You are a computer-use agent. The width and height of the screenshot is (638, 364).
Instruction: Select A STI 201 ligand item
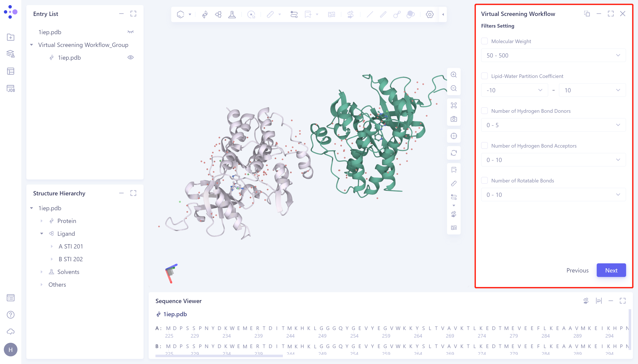(x=71, y=246)
